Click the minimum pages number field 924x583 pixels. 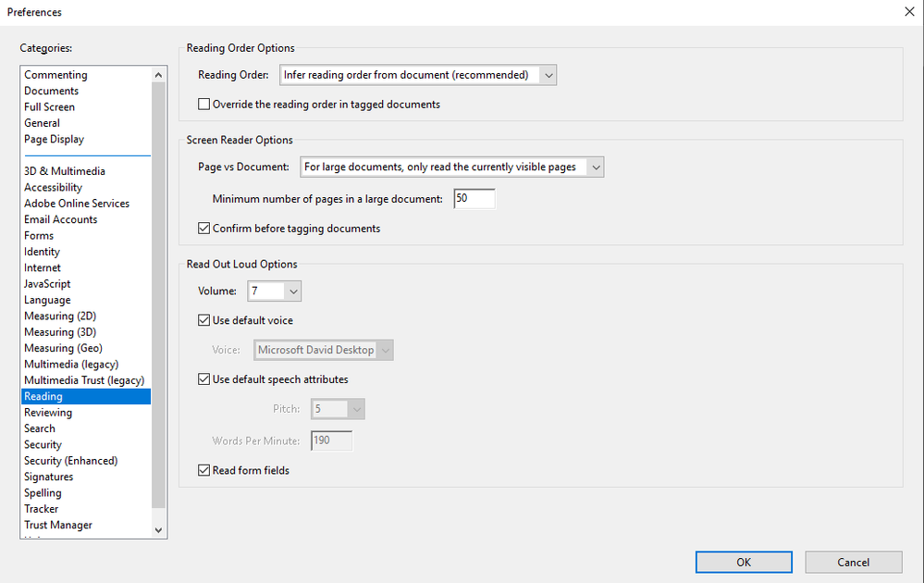tap(474, 199)
